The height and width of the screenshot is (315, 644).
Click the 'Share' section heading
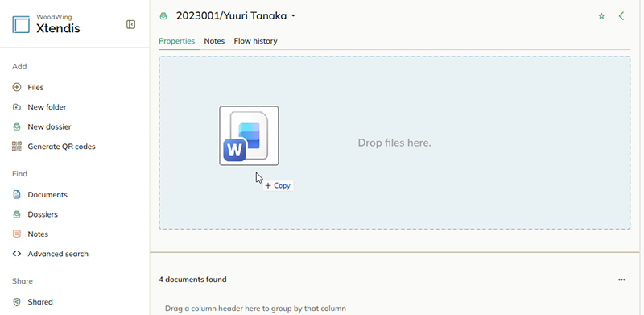(x=23, y=281)
